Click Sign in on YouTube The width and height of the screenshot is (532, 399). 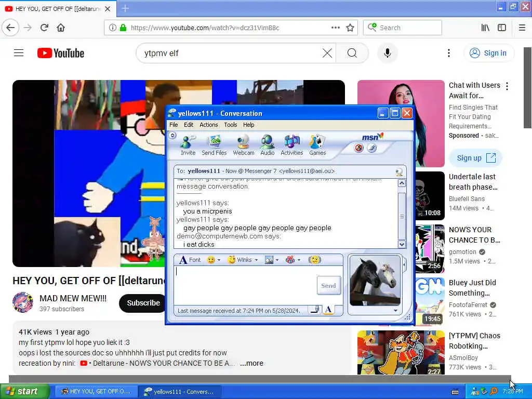point(488,53)
